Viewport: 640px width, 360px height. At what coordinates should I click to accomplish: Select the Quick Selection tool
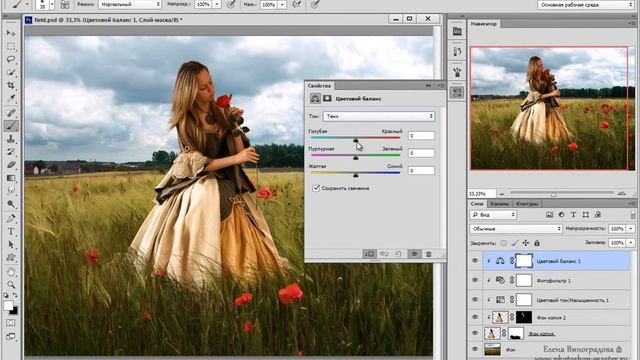point(11,73)
